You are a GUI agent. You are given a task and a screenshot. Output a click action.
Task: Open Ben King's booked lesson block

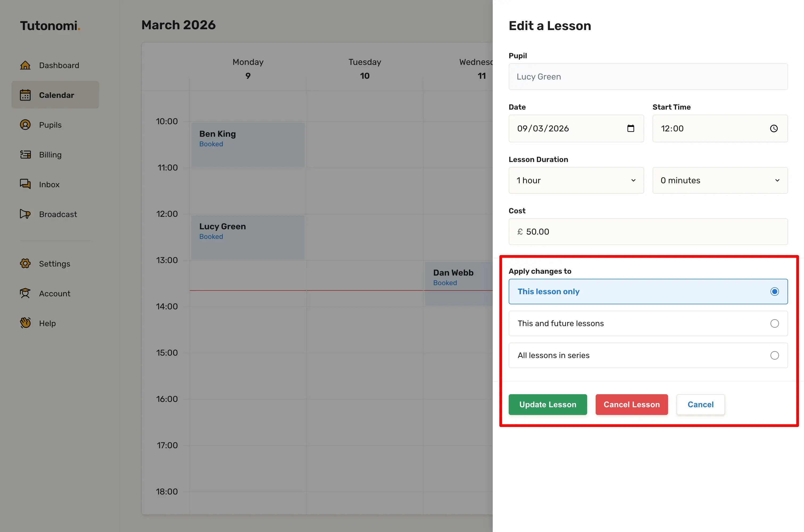coord(248,145)
